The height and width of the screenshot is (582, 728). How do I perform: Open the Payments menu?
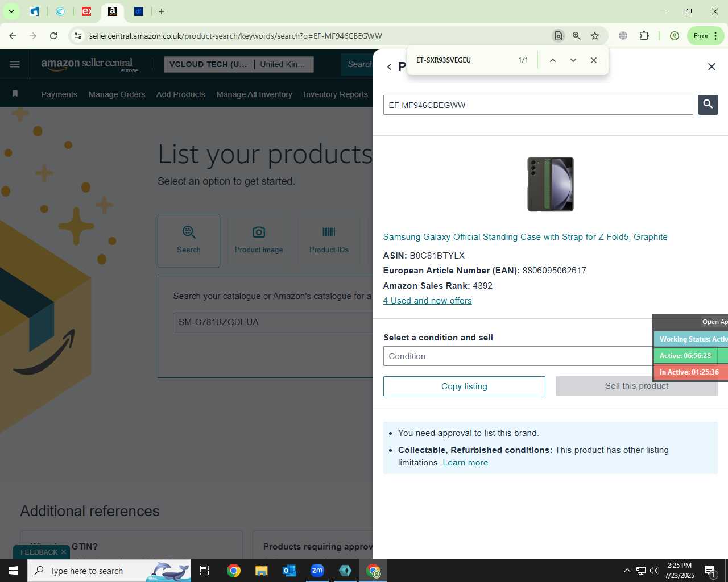59,94
